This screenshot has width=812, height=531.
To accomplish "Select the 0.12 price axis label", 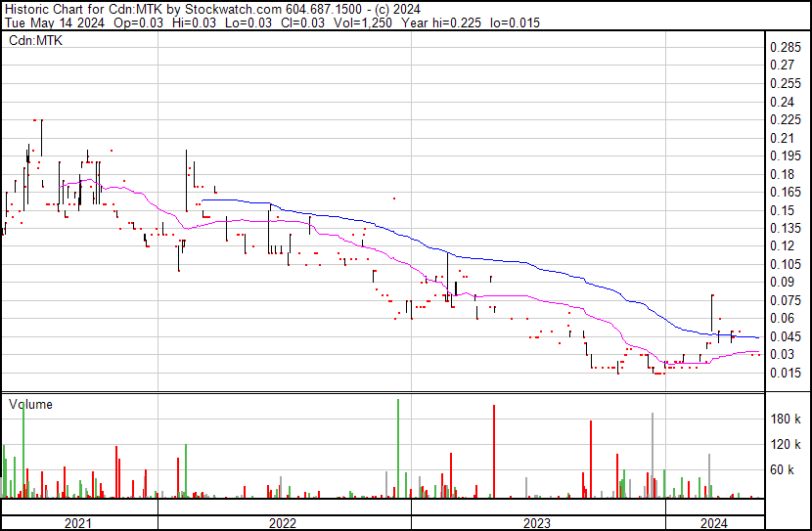I will 782,245.
